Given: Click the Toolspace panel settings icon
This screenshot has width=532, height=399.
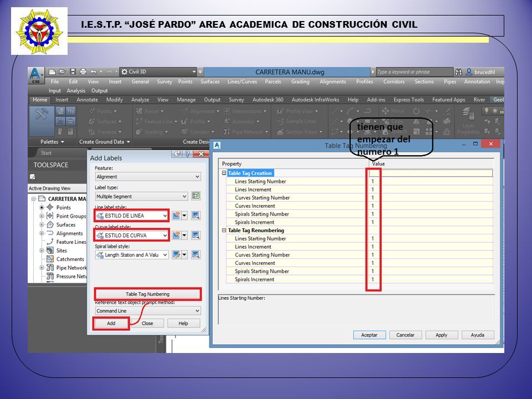Looking at the screenshot, I should click(x=33, y=177).
